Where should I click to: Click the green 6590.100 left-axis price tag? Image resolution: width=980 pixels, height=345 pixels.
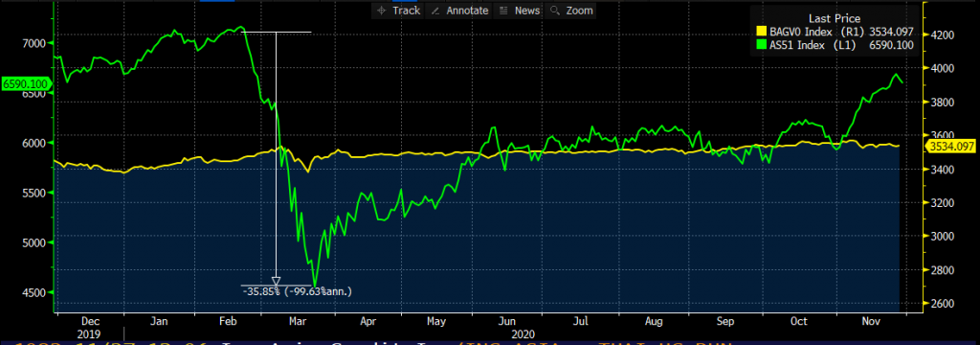tap(26, 83)
